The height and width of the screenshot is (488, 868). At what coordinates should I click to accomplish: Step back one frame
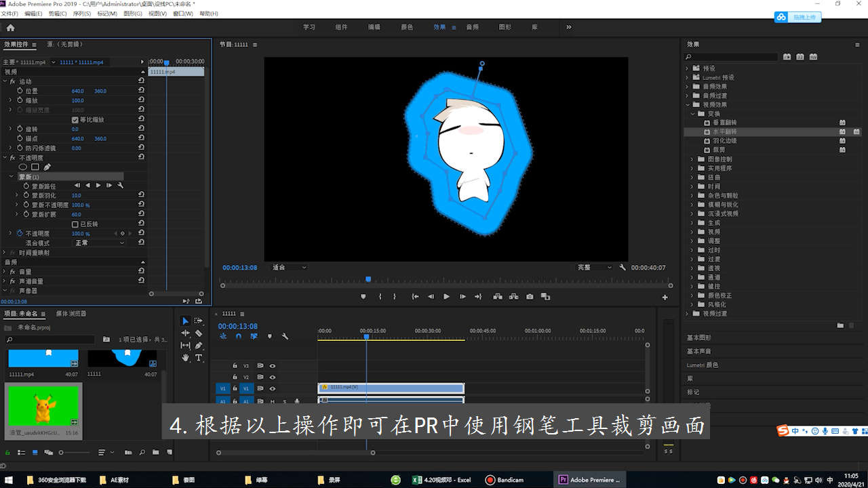431,296
